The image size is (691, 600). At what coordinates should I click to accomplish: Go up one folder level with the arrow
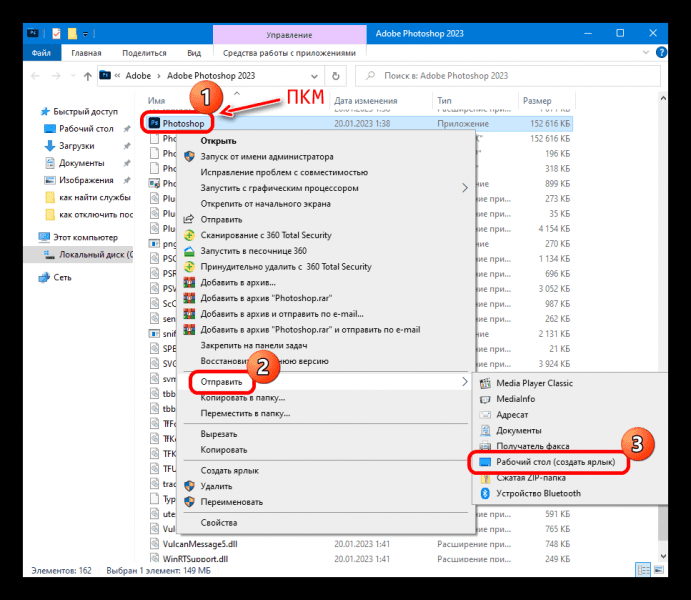[87, 76]
